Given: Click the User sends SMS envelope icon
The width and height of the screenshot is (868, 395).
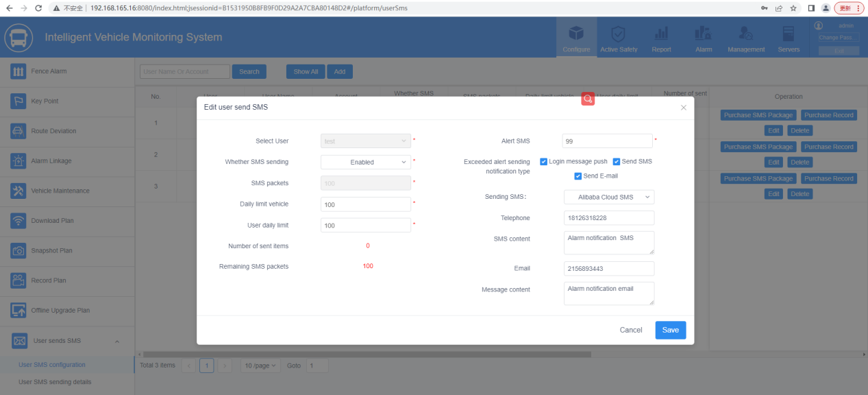Looking at the screenshot, I should click(18, 341).
